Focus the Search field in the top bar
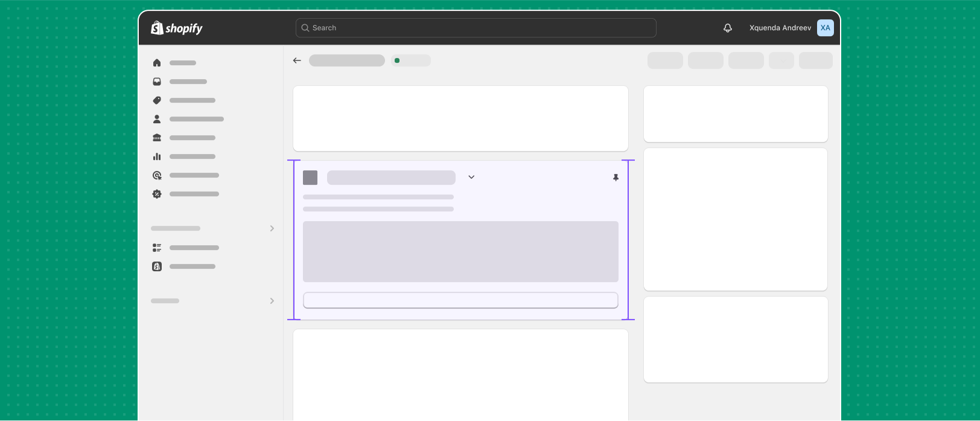 coord(476,28)
